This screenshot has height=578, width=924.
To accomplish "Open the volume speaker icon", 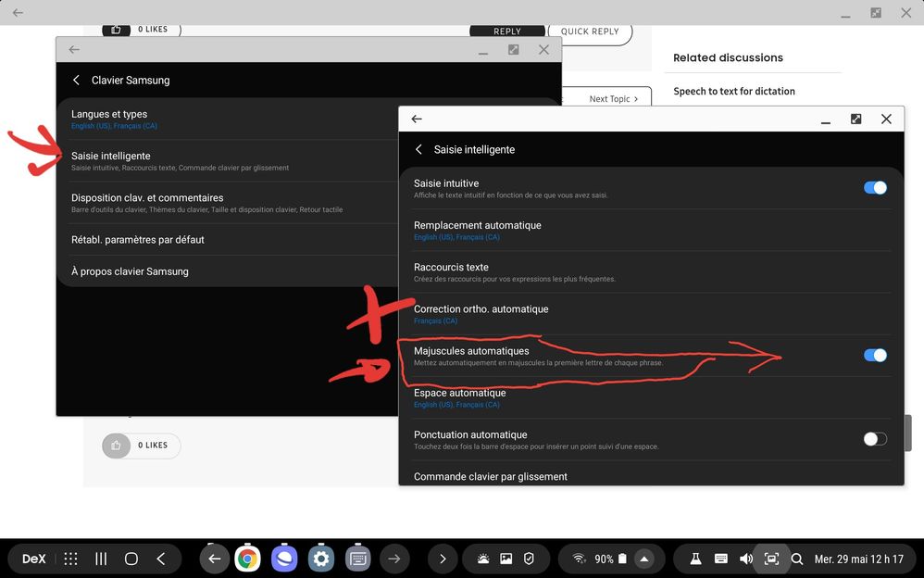I will [x=746, y=559].
